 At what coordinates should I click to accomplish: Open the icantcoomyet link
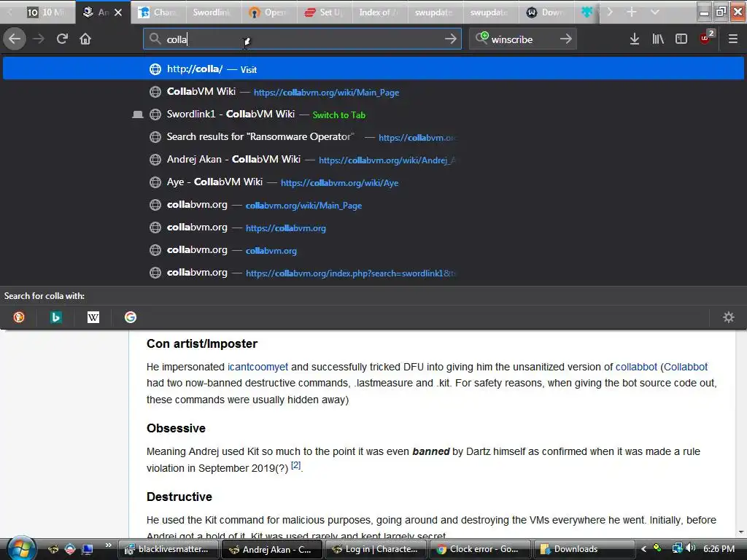tap(258, 367)
